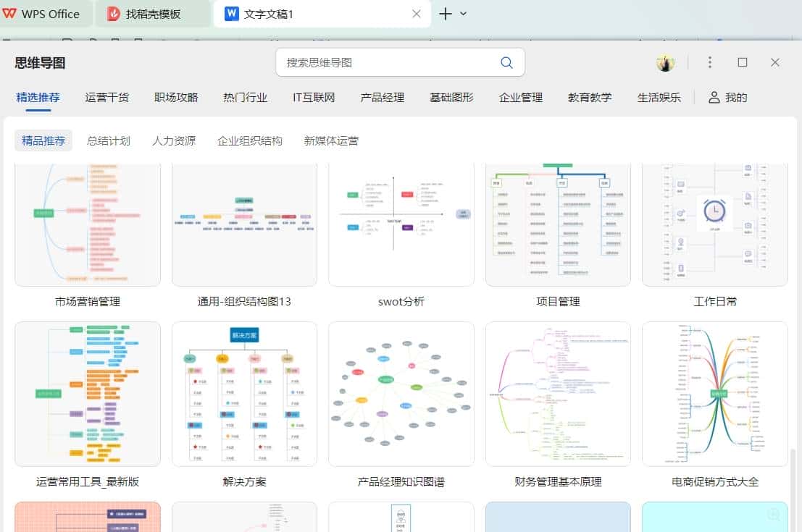
Task: Switch to the 运营干货 tab
Action: pos(106,97)
